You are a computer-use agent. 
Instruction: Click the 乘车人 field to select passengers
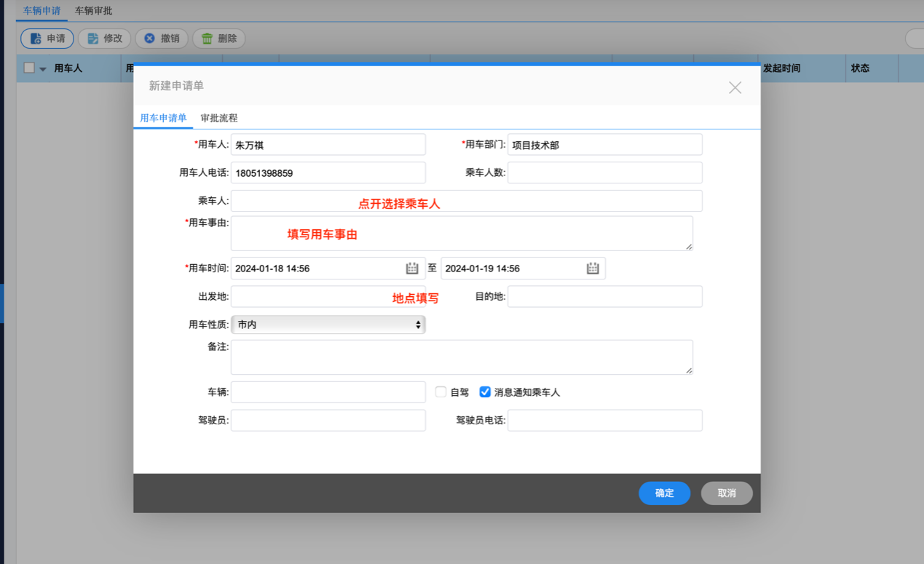coord(466,201)
